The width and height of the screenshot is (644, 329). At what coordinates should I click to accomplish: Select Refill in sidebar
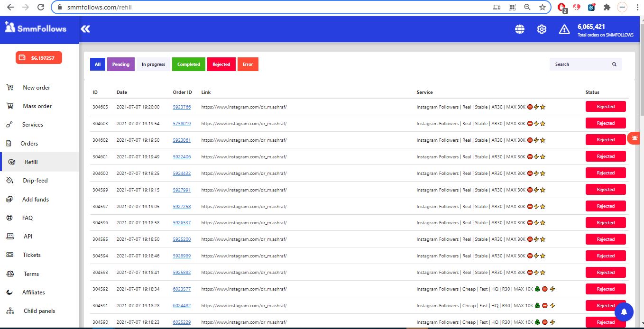pyautogui.click(x=40, y=162)
